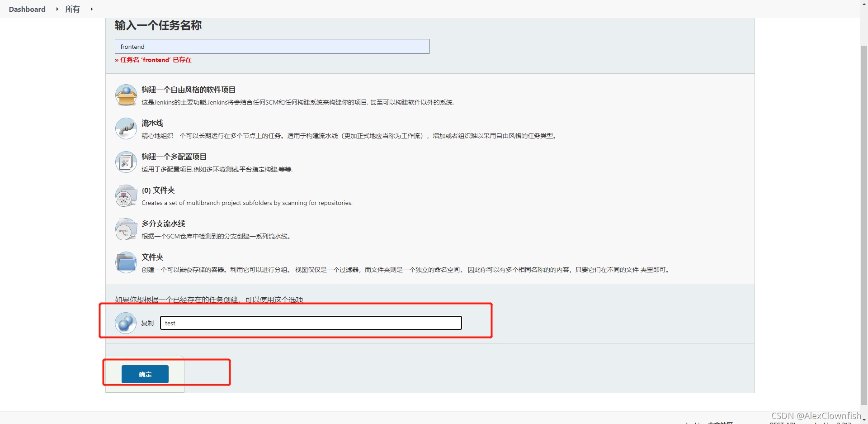Image resolution: width=868 pixels, height=424 pixels.
Task: Select the 流水线 item title
Action: pyautogui.click(x=152, y=123)
